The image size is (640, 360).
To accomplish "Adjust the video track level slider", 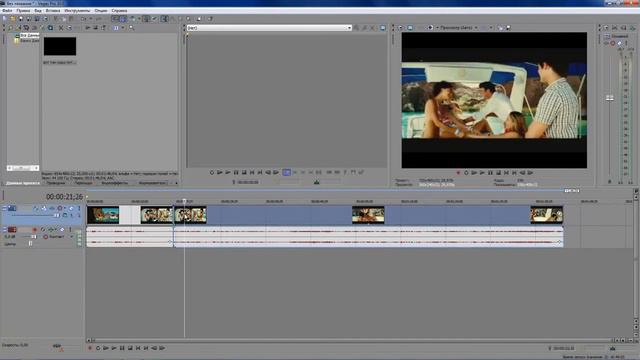I will pos(56,215).
